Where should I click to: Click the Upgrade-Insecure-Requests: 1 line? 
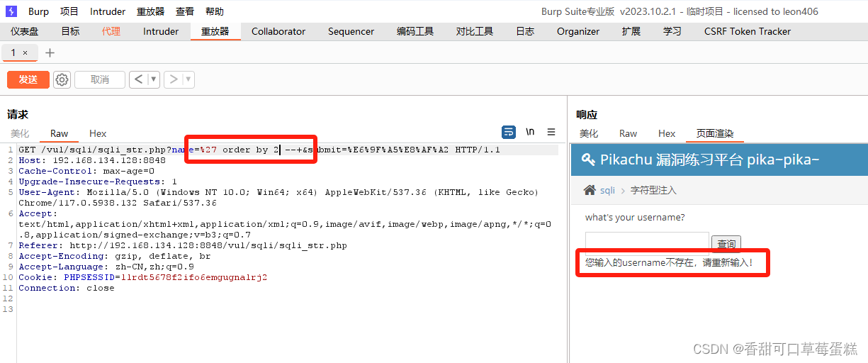coord(98,181)
